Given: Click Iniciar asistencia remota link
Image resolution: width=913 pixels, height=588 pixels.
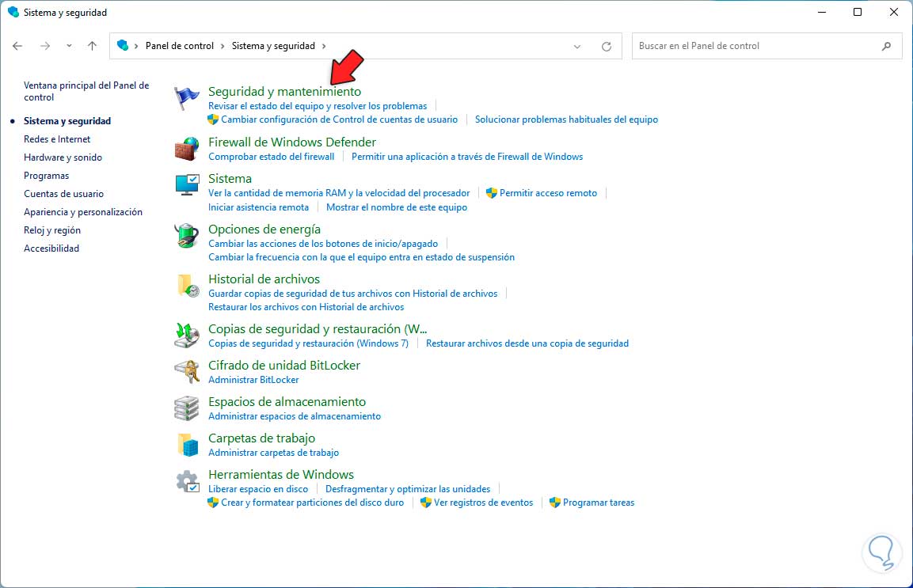Looking at the screenshot, I should (258, 207).
